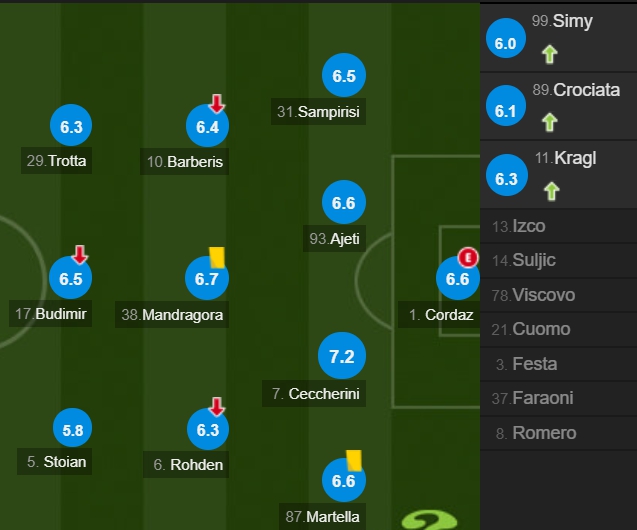Screen dimensions: 637x530
Task: Select 93.Ajeti player label
Action: point(334,238)
